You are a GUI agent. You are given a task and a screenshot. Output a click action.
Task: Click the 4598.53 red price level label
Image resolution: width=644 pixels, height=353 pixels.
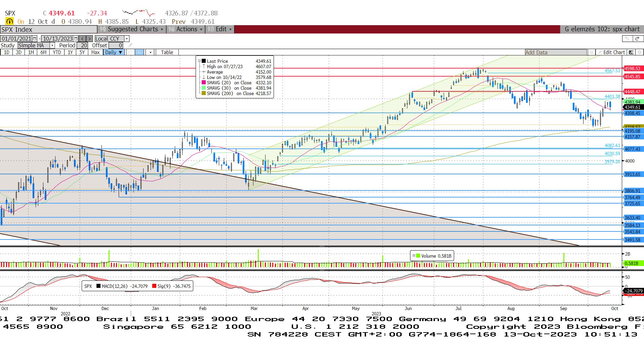[633, 69]
